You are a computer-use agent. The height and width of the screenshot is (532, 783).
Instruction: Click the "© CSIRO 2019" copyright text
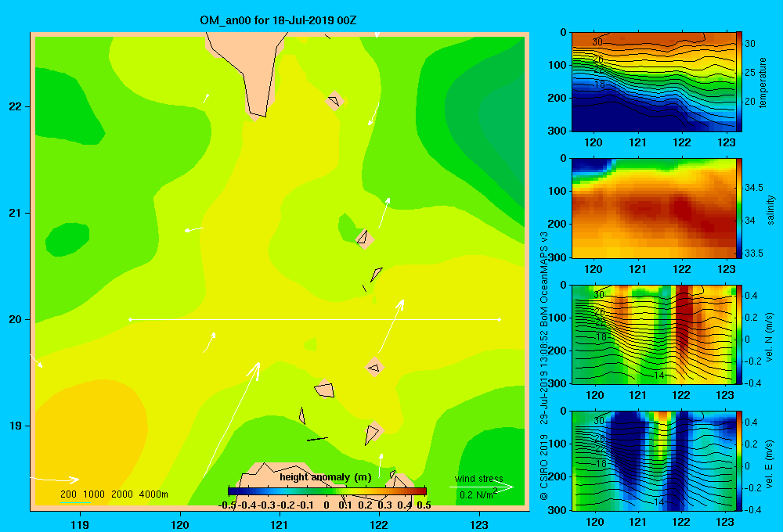coord(544,467)
